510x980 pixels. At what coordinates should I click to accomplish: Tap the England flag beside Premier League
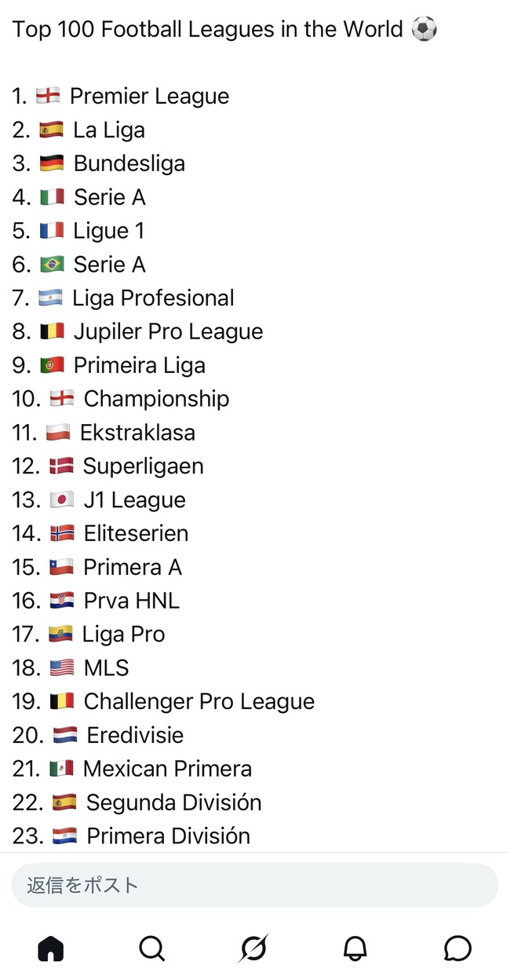coord(48,96)
